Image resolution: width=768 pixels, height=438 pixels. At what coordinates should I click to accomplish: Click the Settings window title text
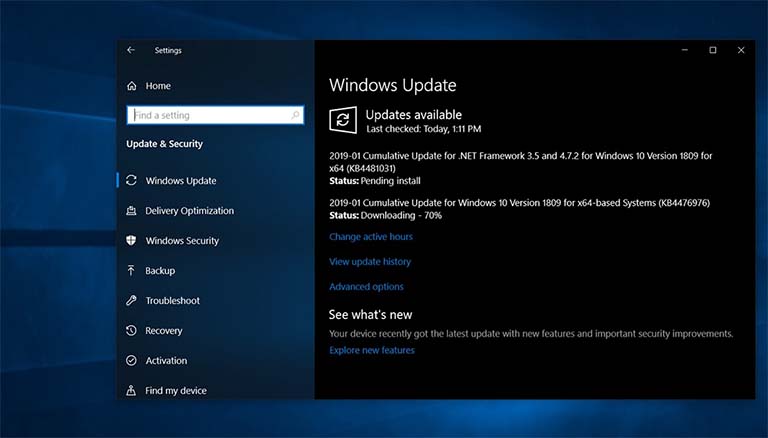168,50
